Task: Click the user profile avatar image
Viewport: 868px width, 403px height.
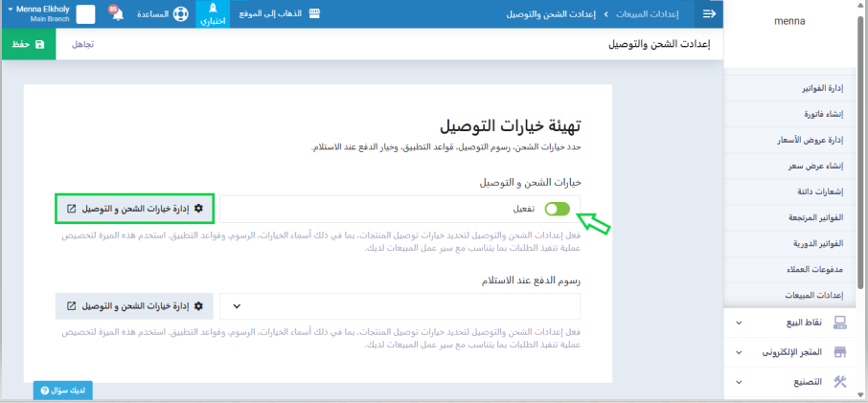Action: 86,14
